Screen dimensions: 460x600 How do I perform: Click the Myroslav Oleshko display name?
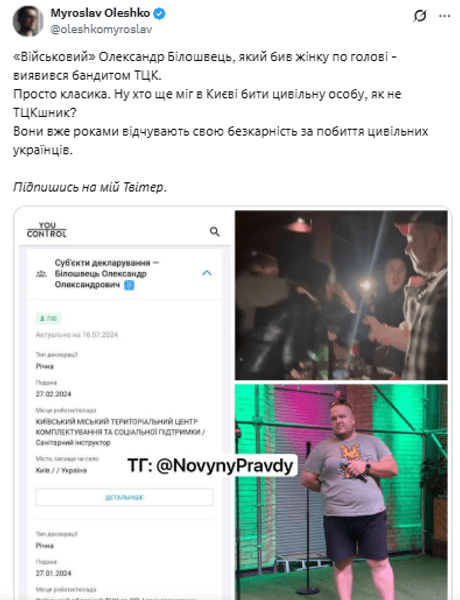click(x=100, y=13)
